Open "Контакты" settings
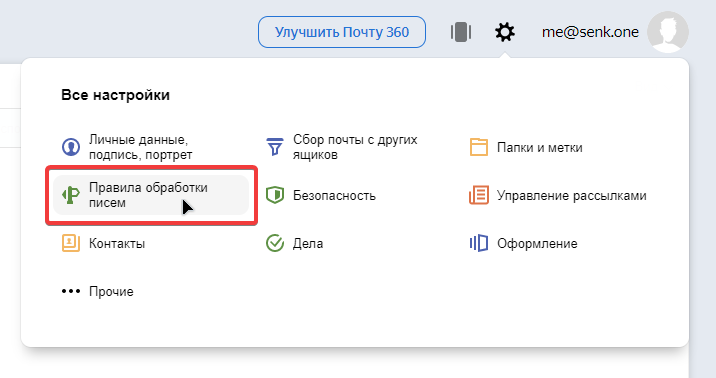716x378 pixels. pos(116,243)
